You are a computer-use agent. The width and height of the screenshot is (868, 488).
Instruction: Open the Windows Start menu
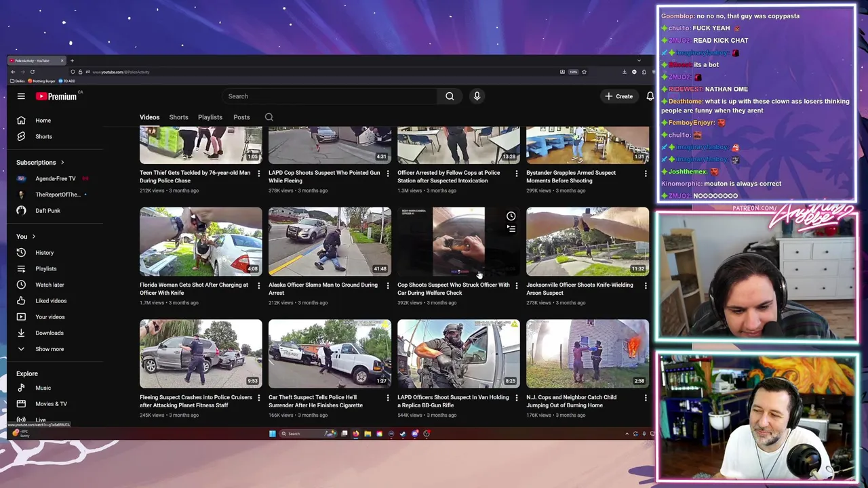(x=273, y=434)
